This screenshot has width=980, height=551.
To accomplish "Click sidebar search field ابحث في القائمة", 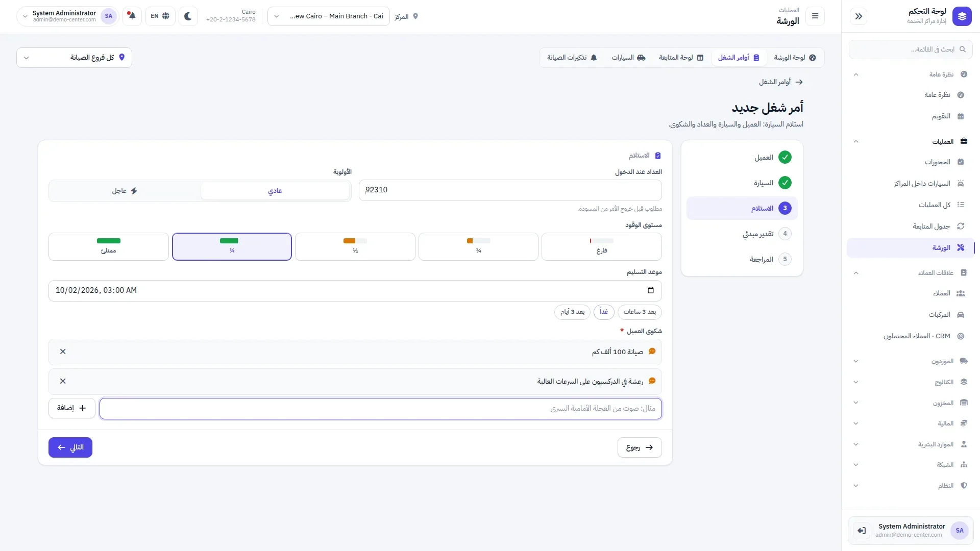I will tap(910, 49).
